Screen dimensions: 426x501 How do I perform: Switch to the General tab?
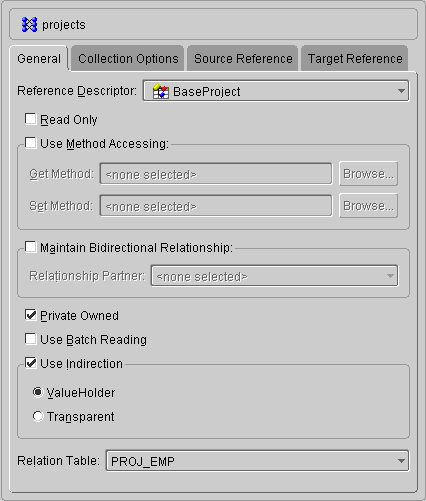click(39, 59)
